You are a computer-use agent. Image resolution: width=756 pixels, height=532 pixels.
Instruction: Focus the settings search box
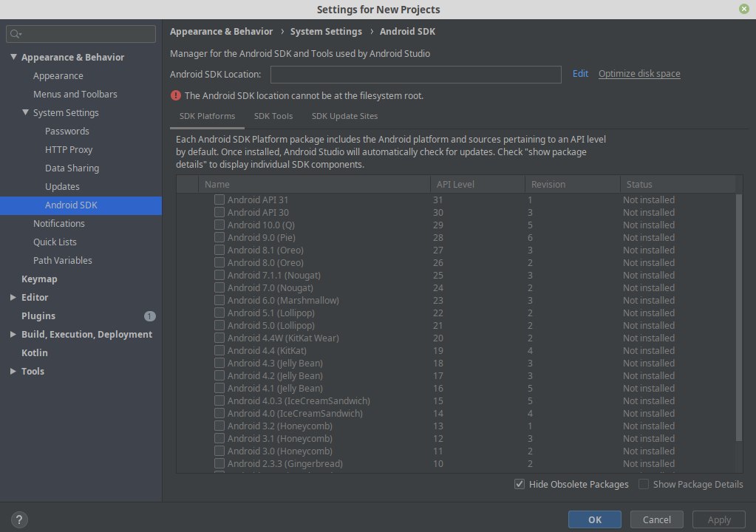pos(81,34)
